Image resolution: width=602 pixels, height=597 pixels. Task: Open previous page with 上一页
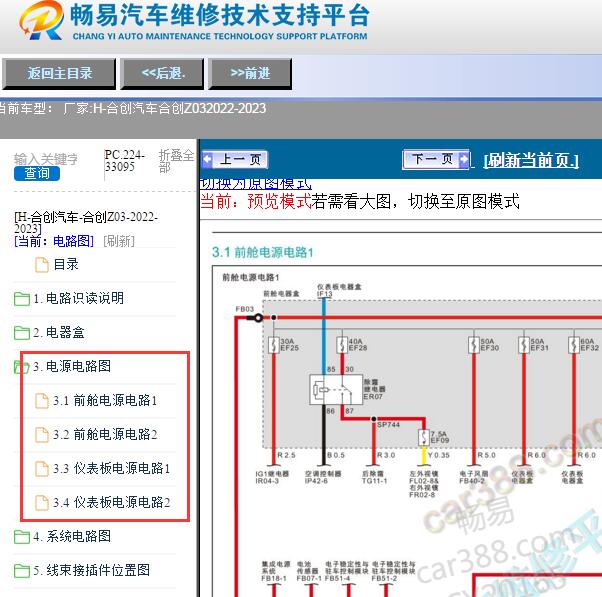click(x=234, y=159)
